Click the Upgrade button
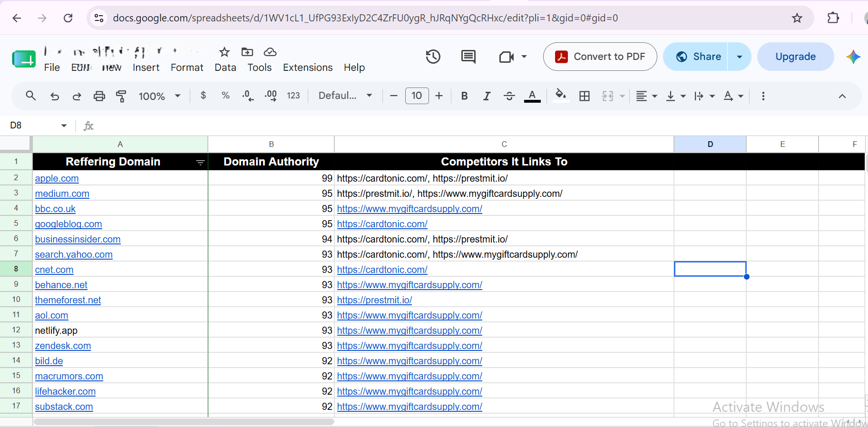 [x=796, y=57]
